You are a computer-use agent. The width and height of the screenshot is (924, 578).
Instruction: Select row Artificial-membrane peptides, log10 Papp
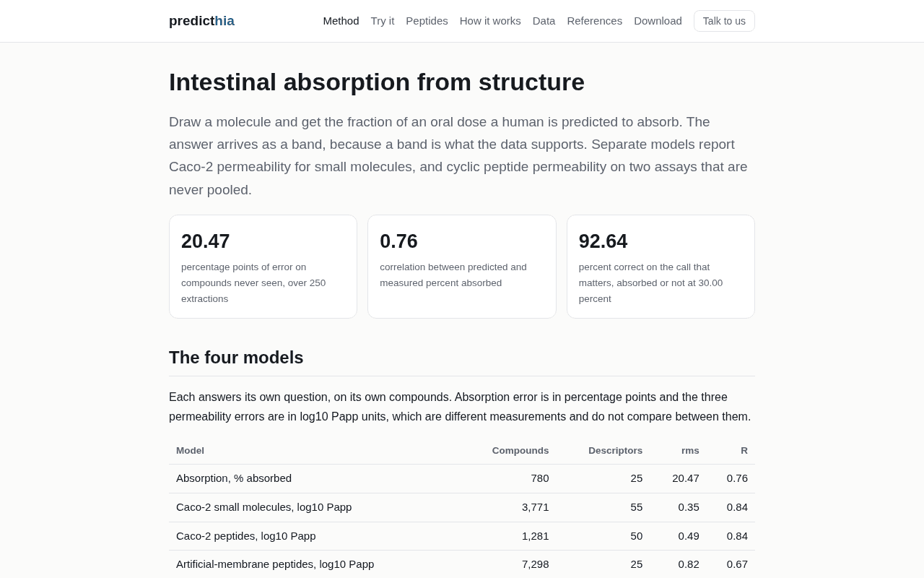click(x=462, y=564)
